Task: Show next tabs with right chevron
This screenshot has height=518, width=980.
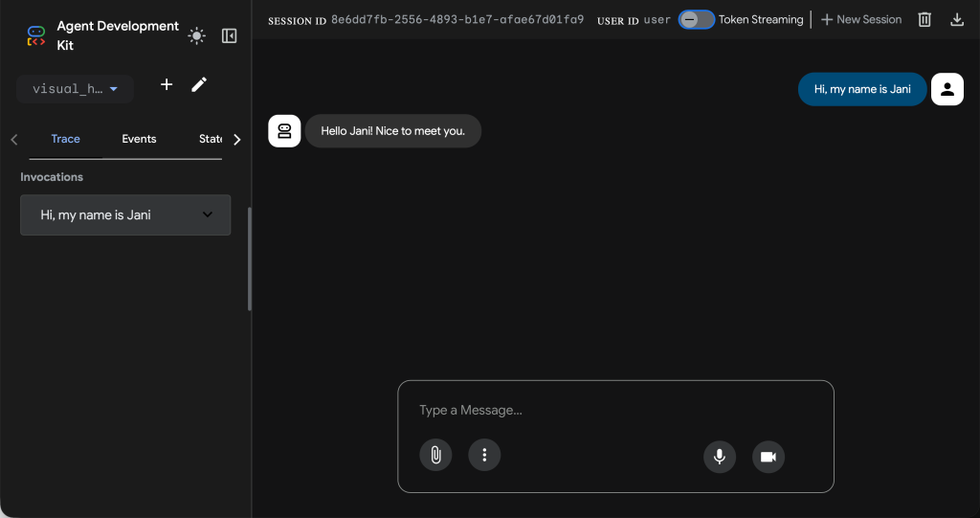Action: tap(237, 140)
